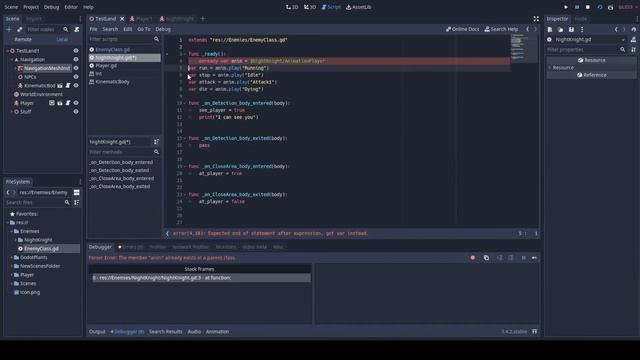Click the debugger step over icon
This screenshot has width=640, height=360.
pyautogui.click(x=511, y=258)
